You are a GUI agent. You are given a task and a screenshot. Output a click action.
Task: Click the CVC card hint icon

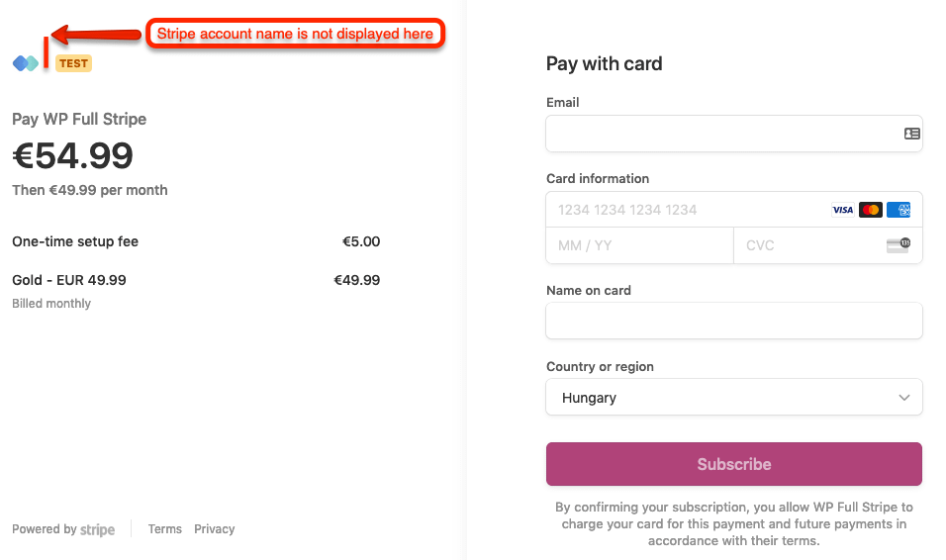(898, 245)
